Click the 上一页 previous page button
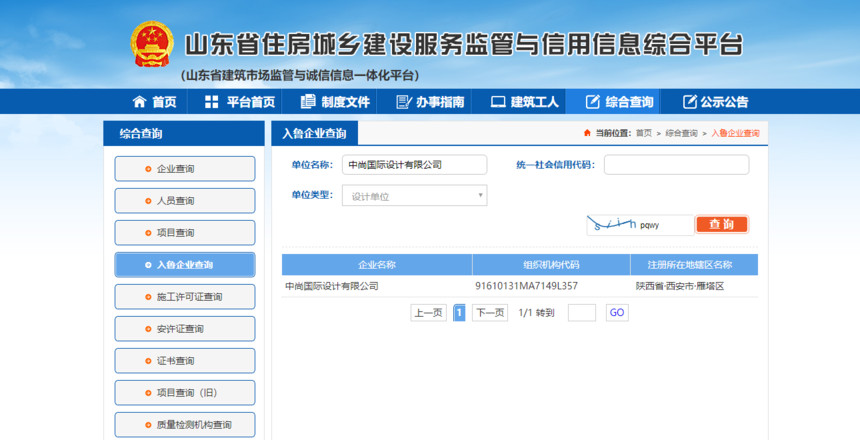Screen dimensions: 860x440 [428, 313]
